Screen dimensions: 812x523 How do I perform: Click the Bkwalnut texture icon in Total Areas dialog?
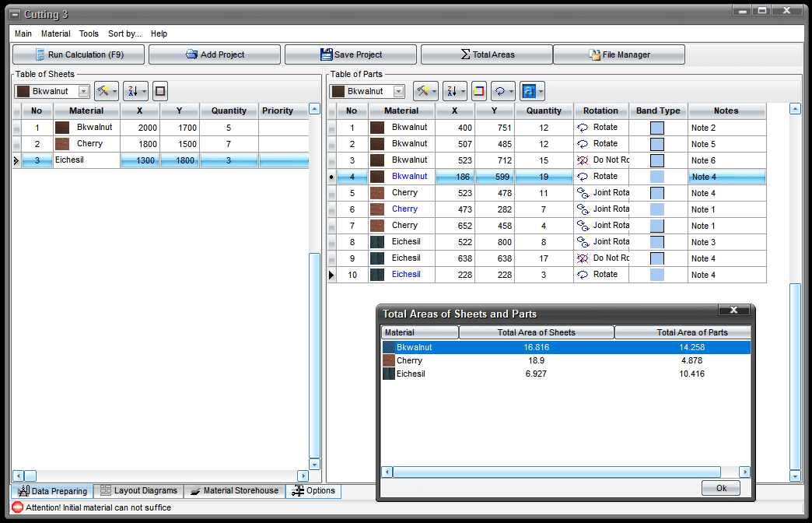(389, 347)
